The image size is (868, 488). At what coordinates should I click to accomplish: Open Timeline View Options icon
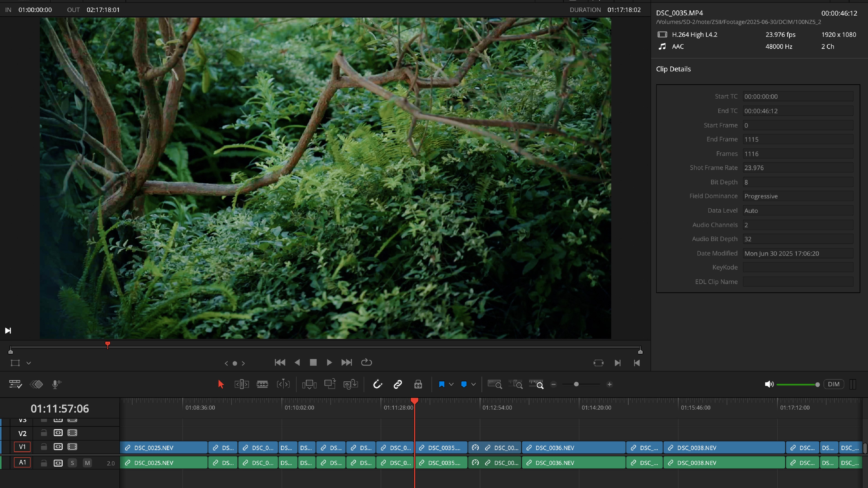pyautogui.click(x=15, y=384)
